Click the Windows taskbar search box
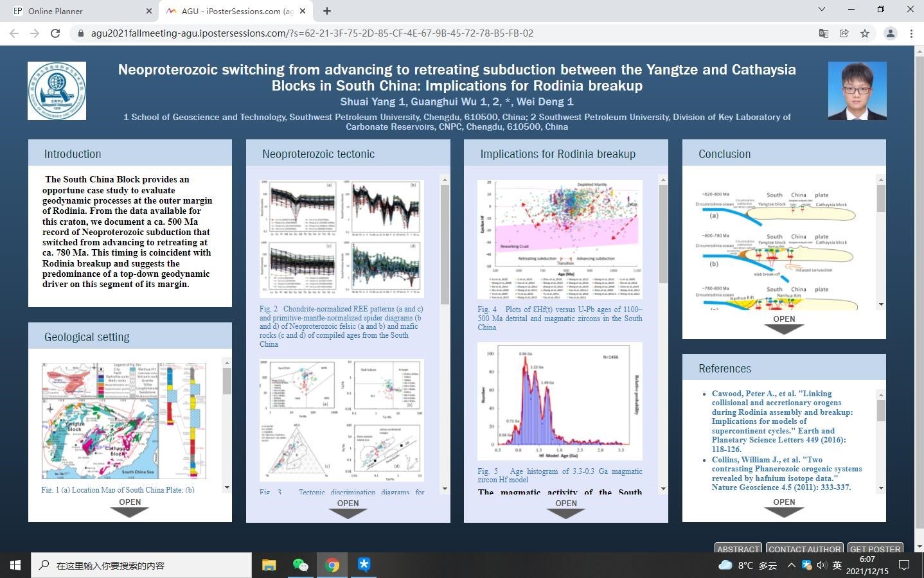The height and width of the screenshot is (578, 924). [x=141, y=565]
